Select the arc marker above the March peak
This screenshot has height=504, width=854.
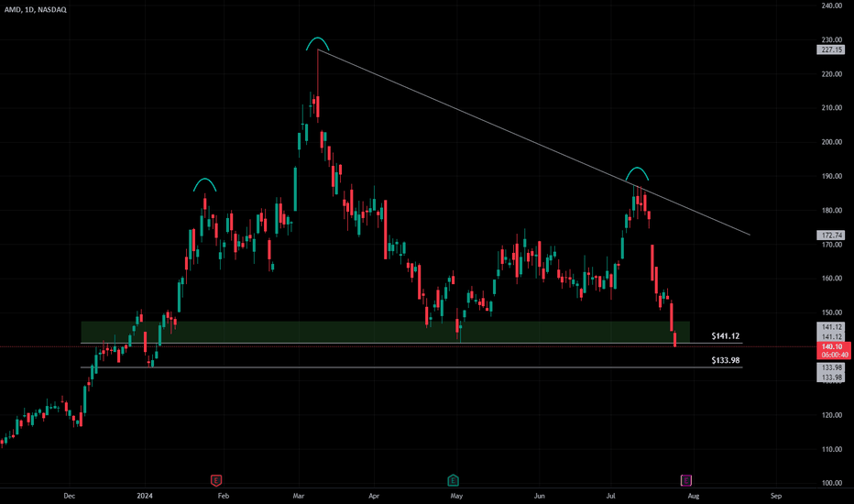pyautogui.click(x=317, y=42)
